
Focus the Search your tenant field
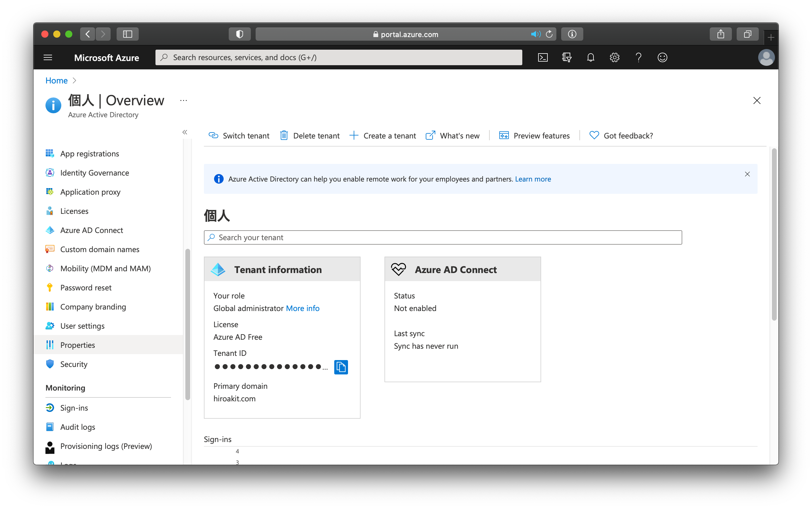443,238
